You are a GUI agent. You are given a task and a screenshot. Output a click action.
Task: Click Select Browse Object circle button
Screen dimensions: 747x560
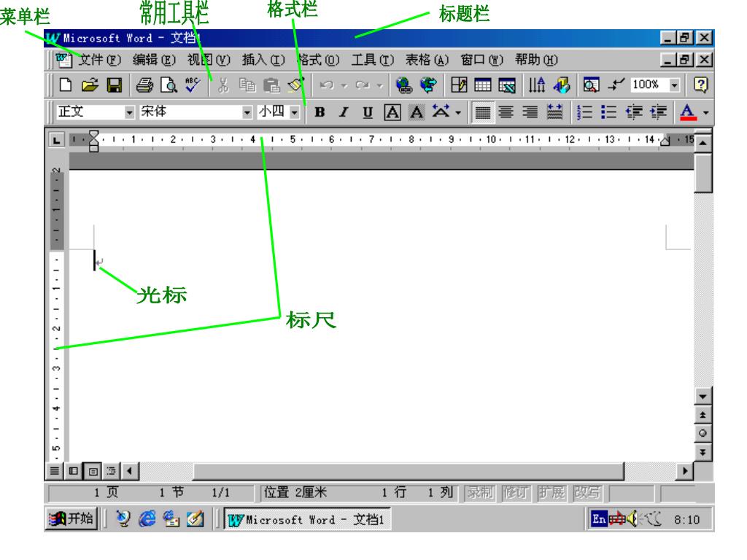click(703, 433)
